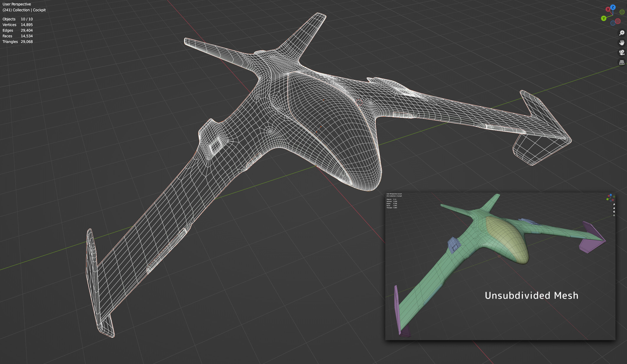Viewport: 627px width, 364px height.
Task: Click "(51) Collection | Cockpit" in inset
Action: point(394,196)
